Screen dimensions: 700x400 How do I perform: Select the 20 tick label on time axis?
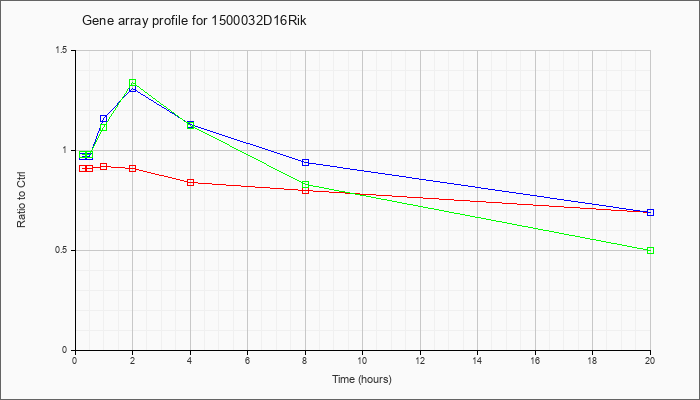pyautogui.click(x=650, y=360)
